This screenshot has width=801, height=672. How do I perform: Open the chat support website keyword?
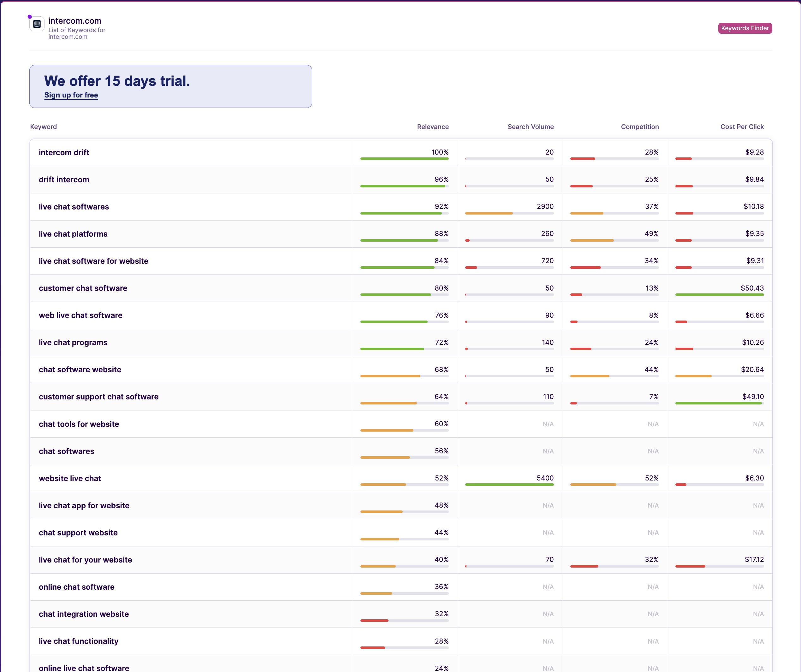pos(78,533)
